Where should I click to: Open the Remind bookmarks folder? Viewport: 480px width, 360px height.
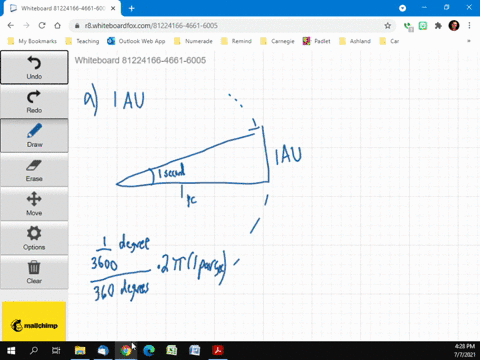tap(236, 41)
